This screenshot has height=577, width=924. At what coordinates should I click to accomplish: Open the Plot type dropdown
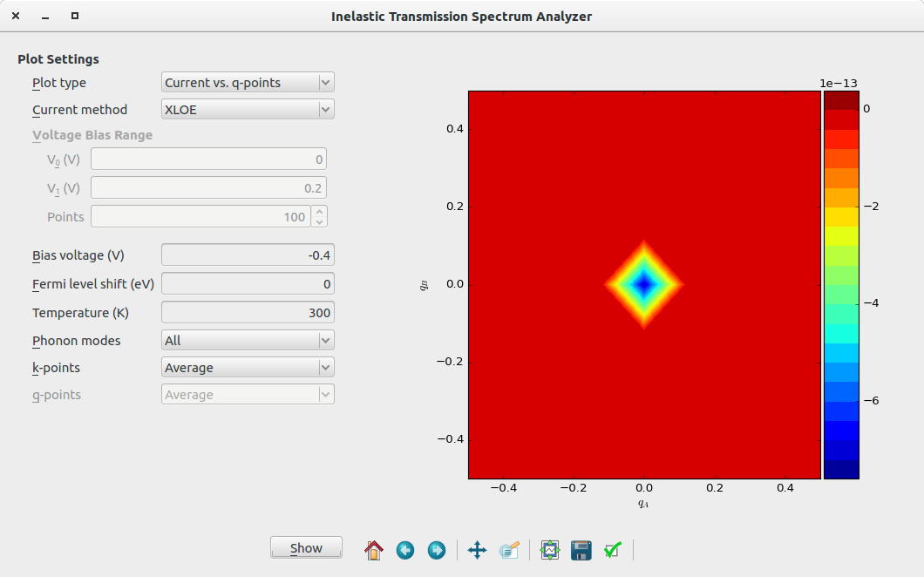click(x=248, y=83)
